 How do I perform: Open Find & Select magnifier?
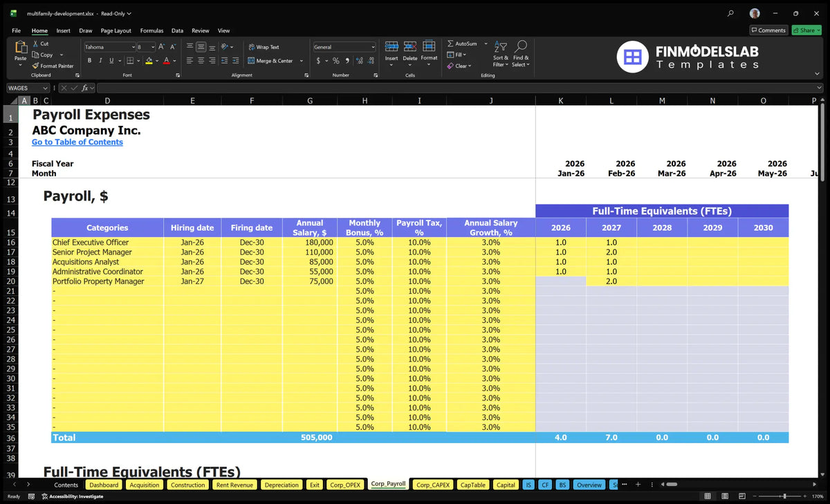(x=521, y=53)
